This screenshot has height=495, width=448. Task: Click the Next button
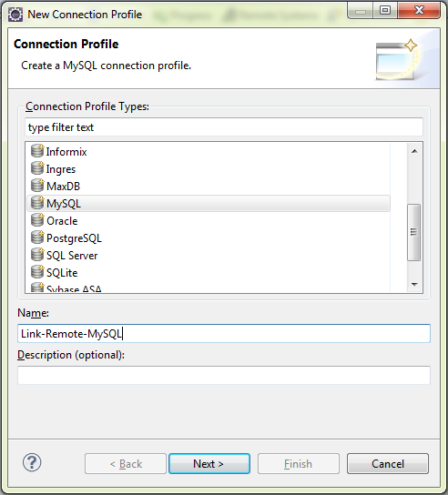(x=209, y=464)
